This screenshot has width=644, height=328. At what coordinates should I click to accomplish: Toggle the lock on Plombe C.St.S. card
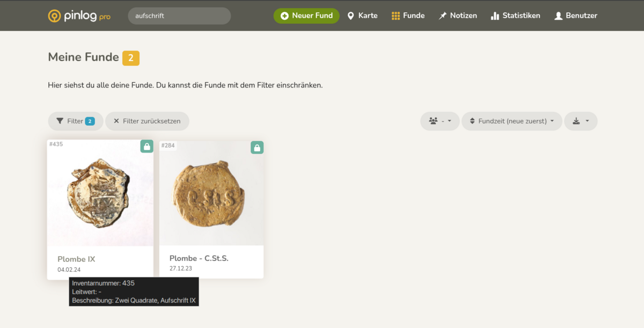coord(257,148)
